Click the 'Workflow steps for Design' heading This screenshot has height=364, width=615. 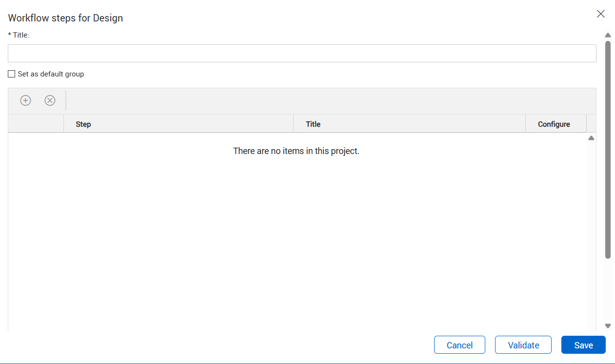(x=65, y=19)
